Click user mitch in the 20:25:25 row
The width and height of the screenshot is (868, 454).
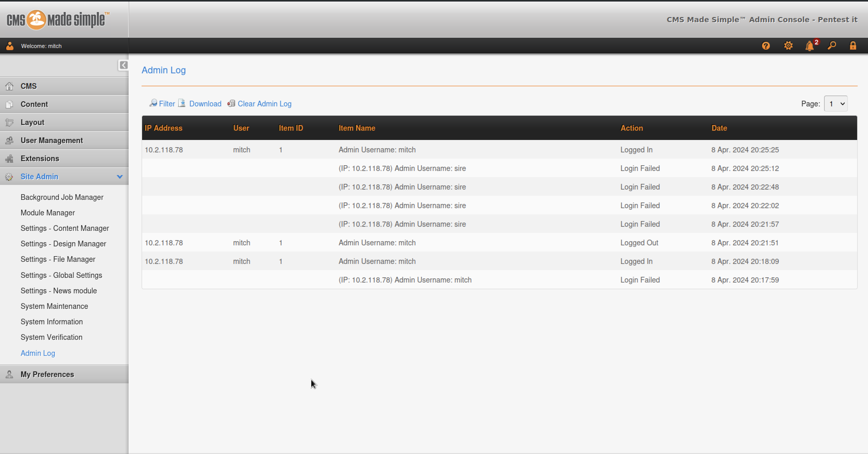tap(242, 150)
